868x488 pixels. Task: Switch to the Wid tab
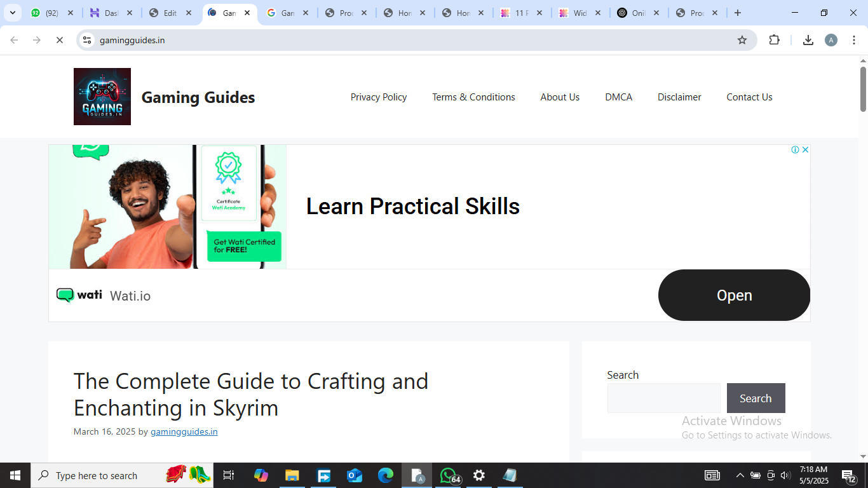tap(581, 13)
